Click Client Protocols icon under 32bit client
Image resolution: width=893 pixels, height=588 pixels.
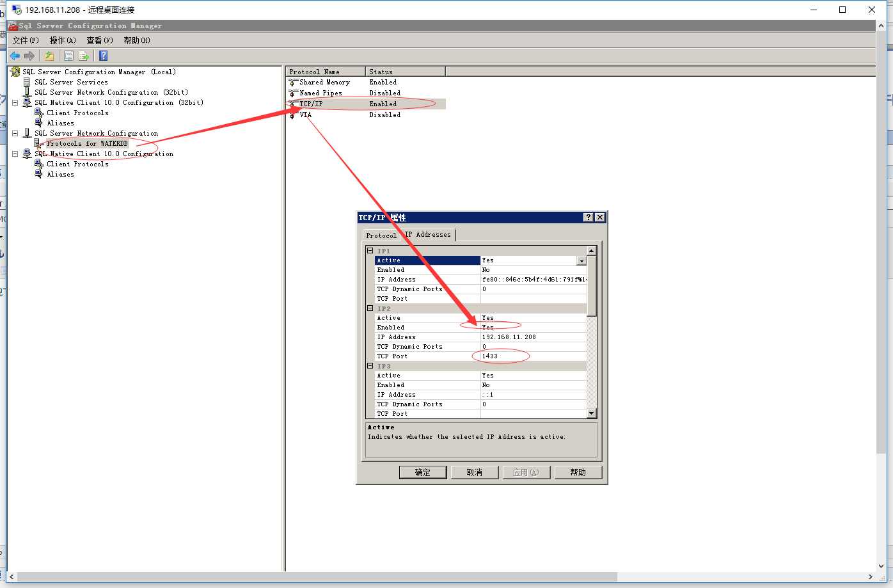click(39, 113)
